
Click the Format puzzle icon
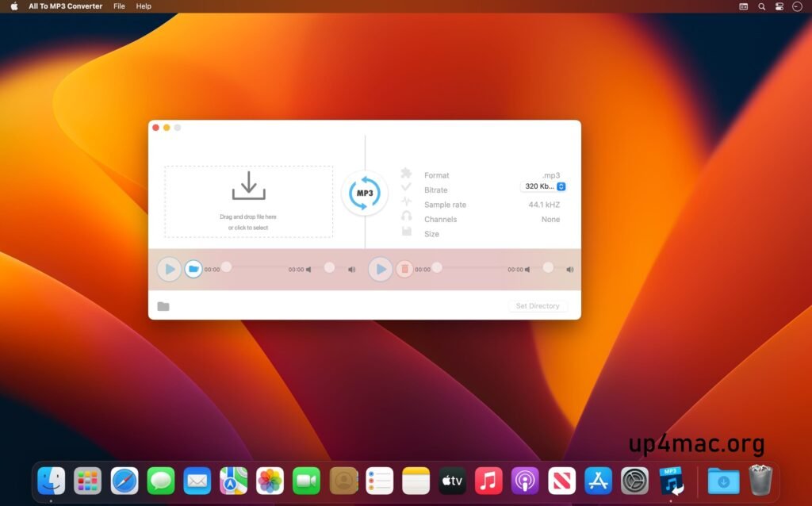pos(406,175)
